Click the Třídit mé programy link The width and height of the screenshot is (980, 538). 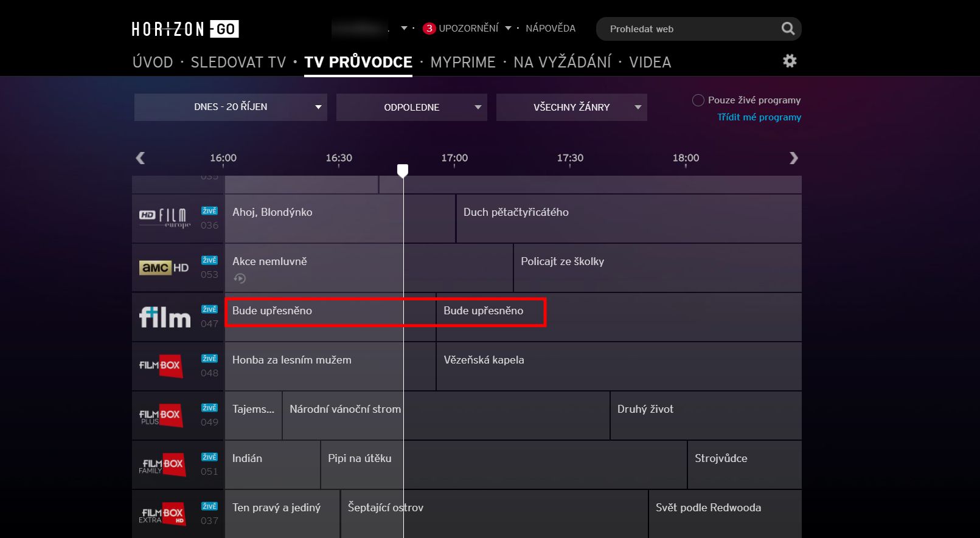[x=759, y=117]
